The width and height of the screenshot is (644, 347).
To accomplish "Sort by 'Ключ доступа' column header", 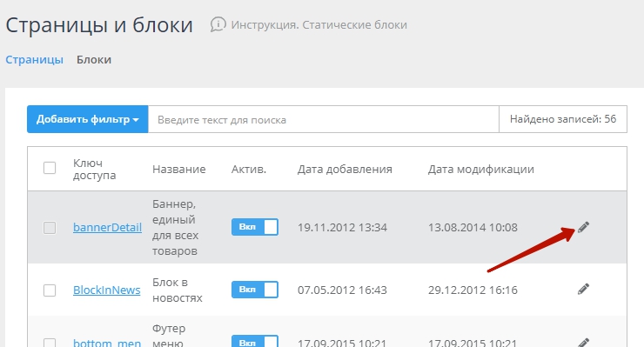I will 95,170.
